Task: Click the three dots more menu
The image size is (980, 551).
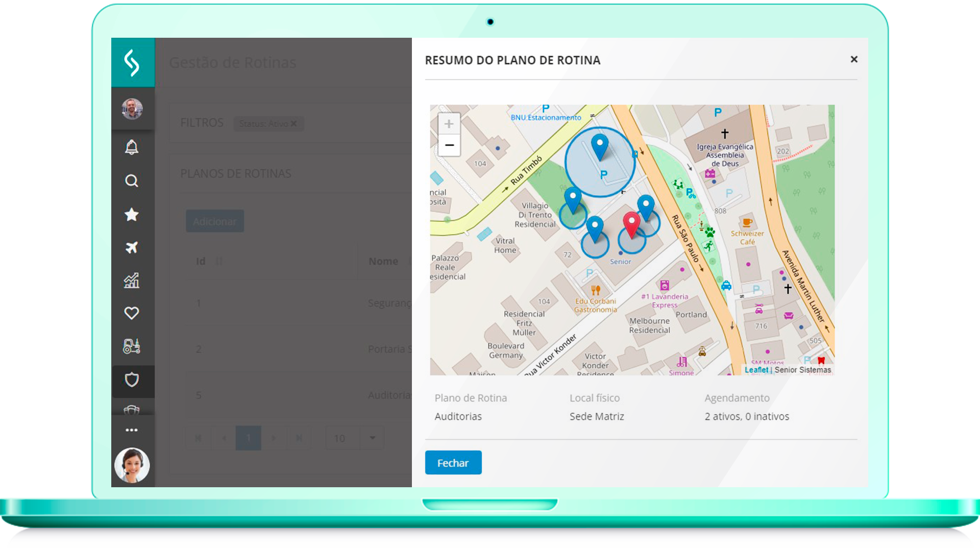Action: (132, 430)
